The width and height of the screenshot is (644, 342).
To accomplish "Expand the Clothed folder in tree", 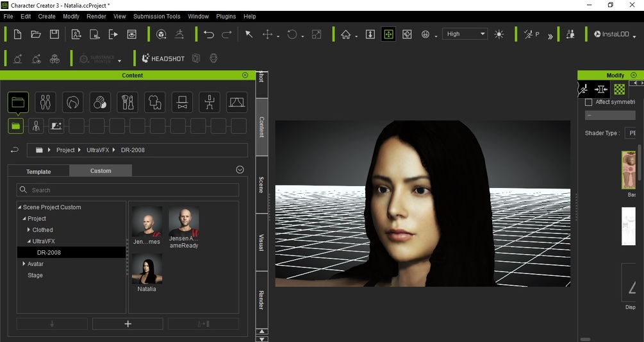I will [x=29, y=230].
